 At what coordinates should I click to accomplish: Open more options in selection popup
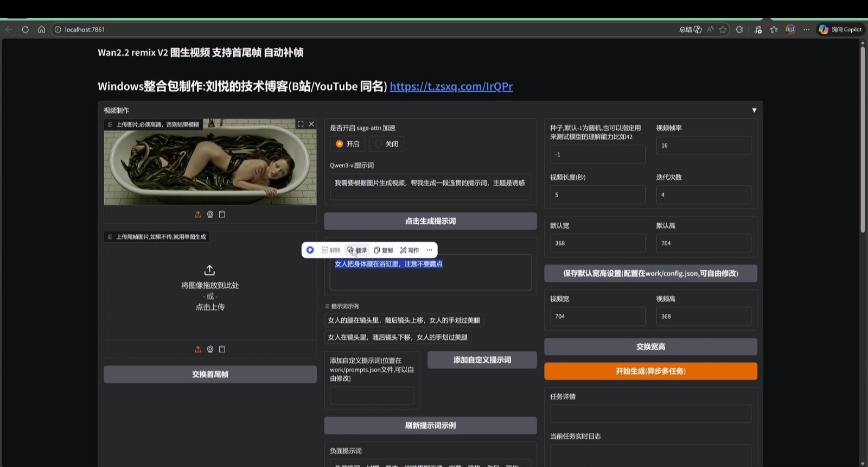tap(429, 250)
